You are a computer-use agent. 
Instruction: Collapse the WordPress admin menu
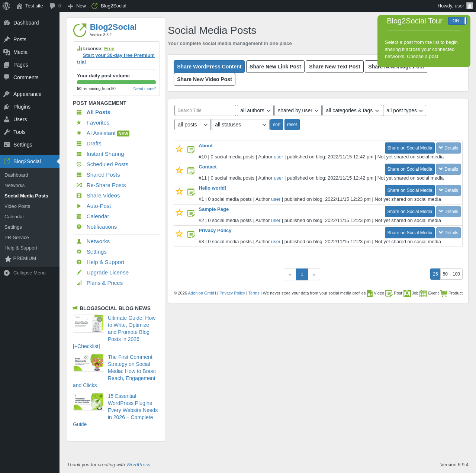(30, 273)
